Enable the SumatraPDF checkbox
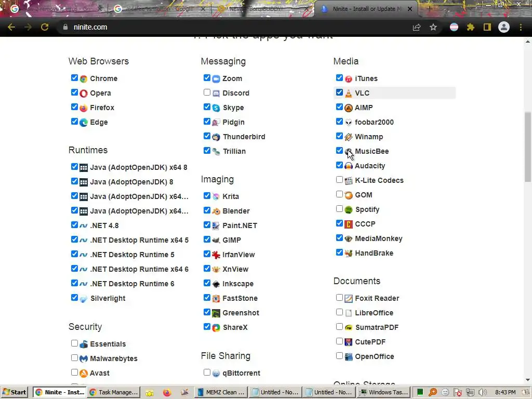The image size is (532, 399). click(x=339, y=327)
